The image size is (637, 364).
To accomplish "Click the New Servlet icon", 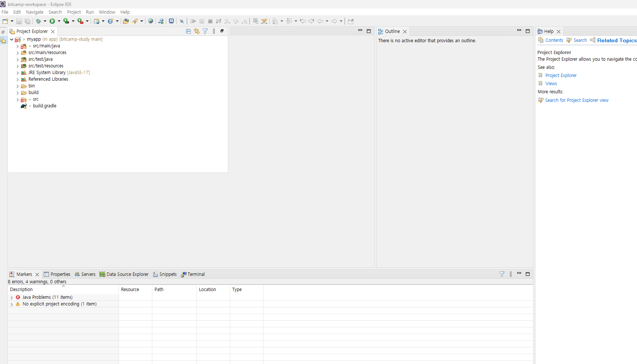I will 110,21.
